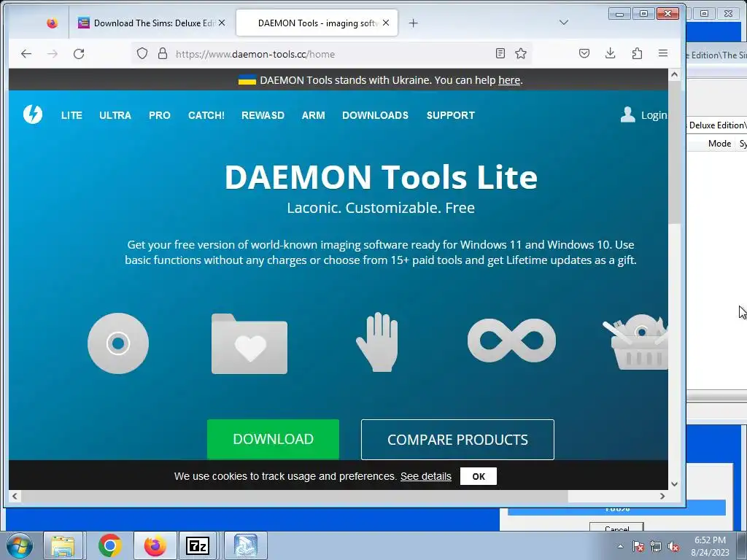Click the taskbar clock showing 6:52 PM

pos(710,545)
